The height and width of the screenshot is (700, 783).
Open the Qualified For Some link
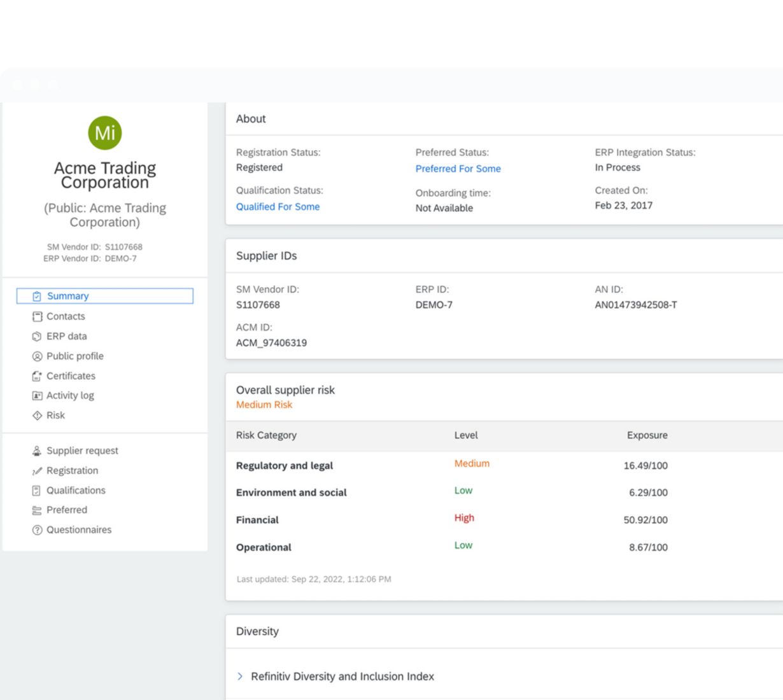coord(278,207)
